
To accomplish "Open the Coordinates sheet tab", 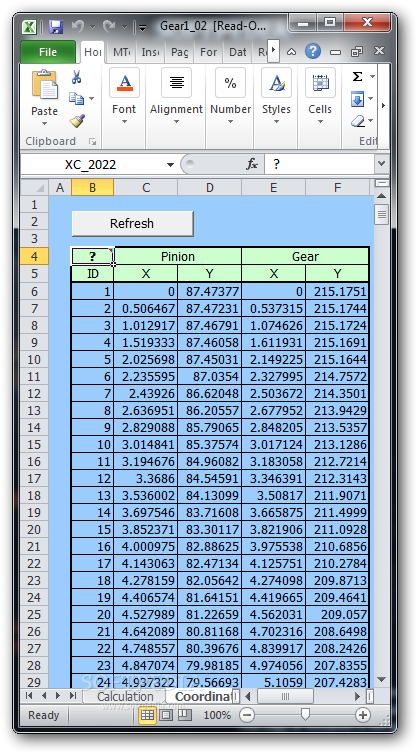I will [204, 696].
